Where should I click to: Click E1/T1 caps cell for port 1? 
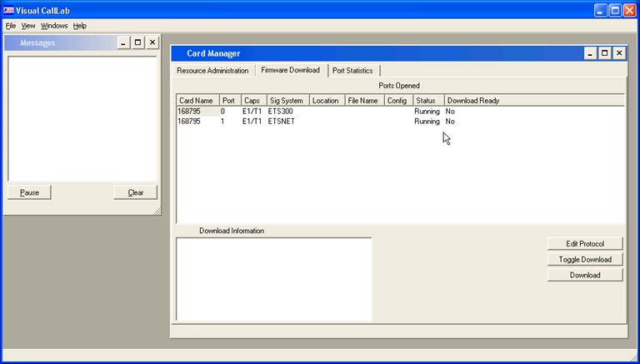(x=252, y=122)
